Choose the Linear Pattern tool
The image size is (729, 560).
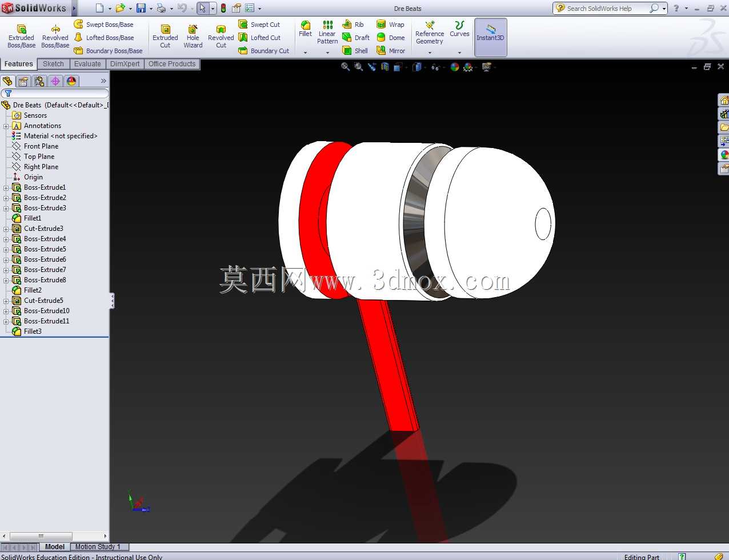[327, 33]
